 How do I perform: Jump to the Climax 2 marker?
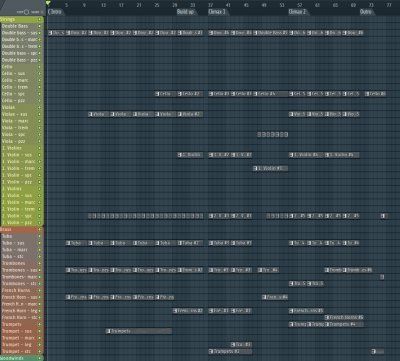coord(298,12)
